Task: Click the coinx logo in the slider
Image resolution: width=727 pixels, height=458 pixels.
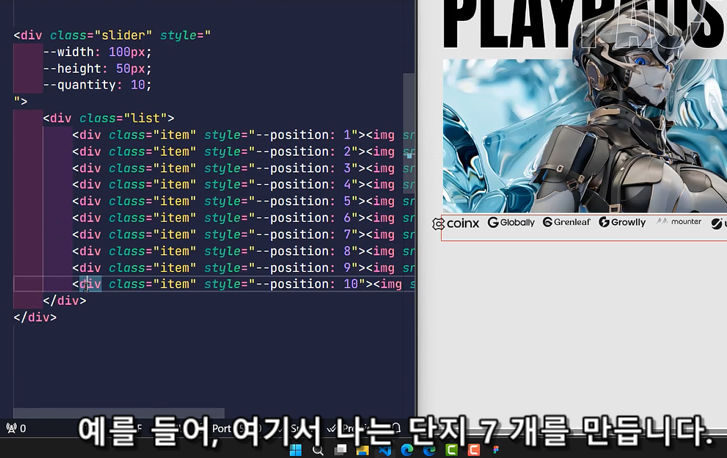Action: click(456, 223)
